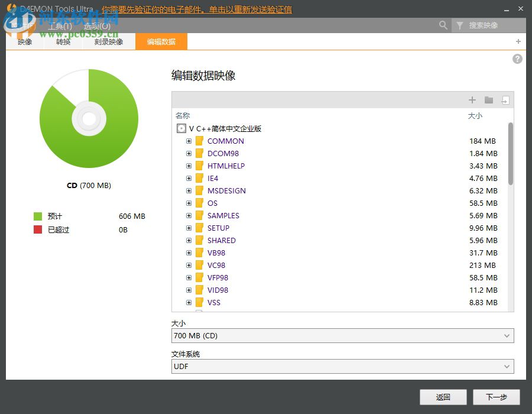This screenshot has width=532, height=414.
Task: Click the plus icon to open new tab
Action: pyautogui.click(x=518, y=41)
